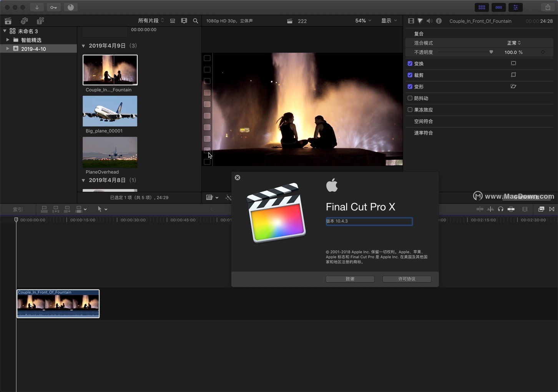Show the effects browser icon

(x=541, y=209)
